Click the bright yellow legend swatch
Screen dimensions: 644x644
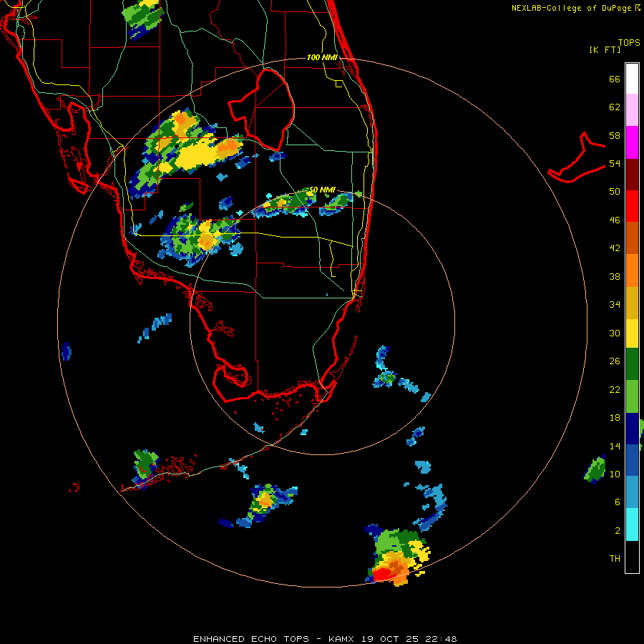point(632,333)
